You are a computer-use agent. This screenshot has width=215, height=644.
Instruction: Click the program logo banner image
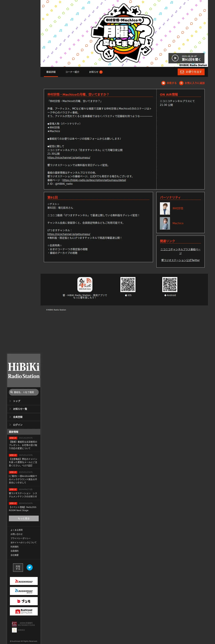coord(124,33)
